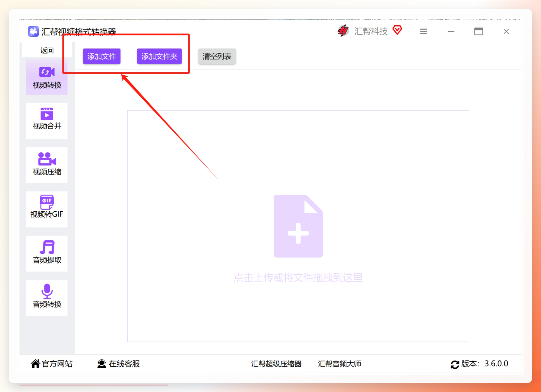Screen dimensions: 541x392
Task: Open the 汇帮超级压缩器 link
Action: tap(276, 364)
